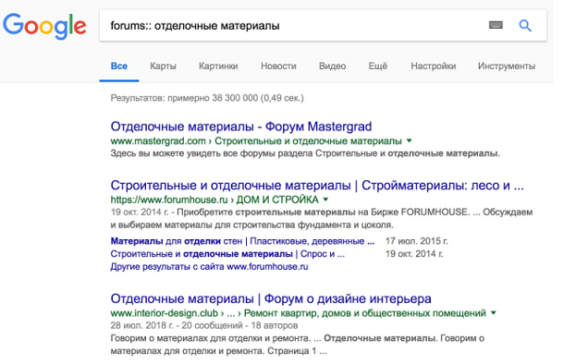
Task: Click snippet text 20 сообщений - 18 авторов
Action: (239, 325)
